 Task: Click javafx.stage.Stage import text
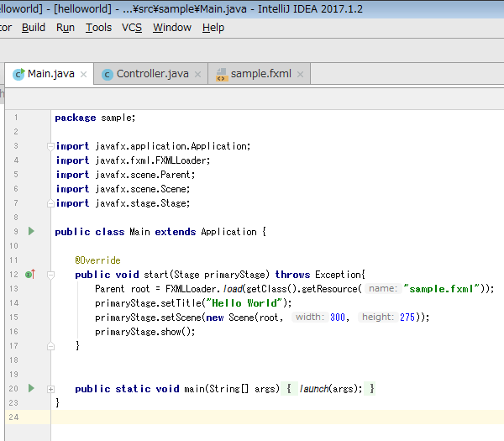(143, 203)
